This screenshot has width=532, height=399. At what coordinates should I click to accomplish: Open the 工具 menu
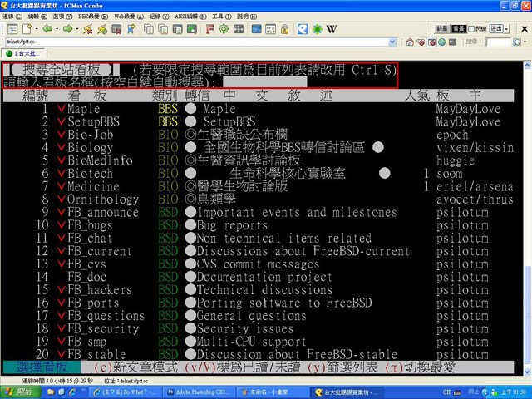[x=222, y=17]
